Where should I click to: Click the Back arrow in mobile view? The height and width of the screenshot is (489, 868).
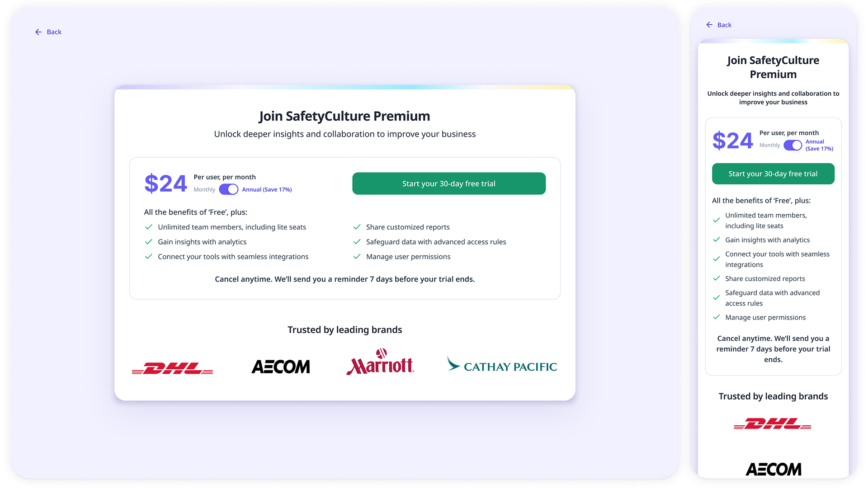point(709,25)
